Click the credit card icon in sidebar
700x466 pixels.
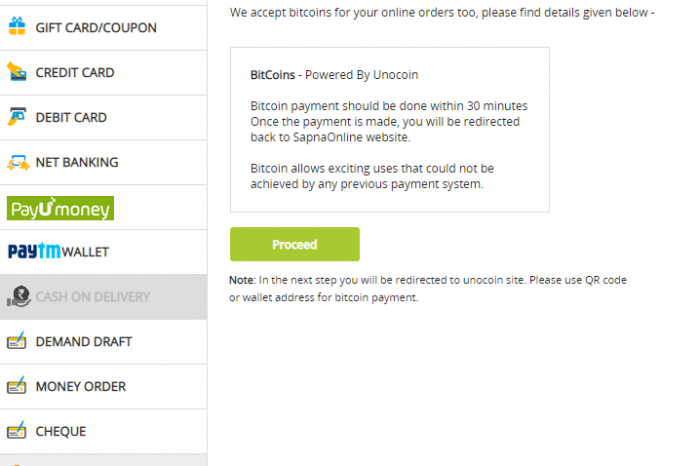click(x=17, y=71)
